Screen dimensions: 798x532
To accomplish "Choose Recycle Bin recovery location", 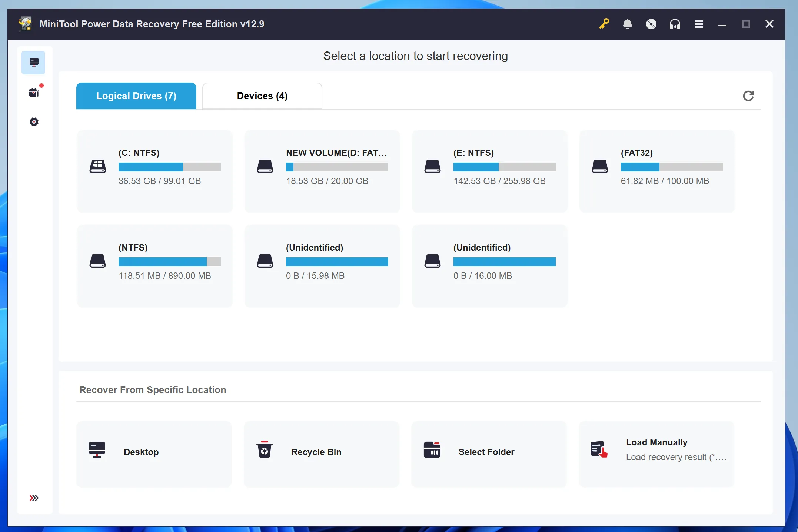I will [x=322, y=454].
